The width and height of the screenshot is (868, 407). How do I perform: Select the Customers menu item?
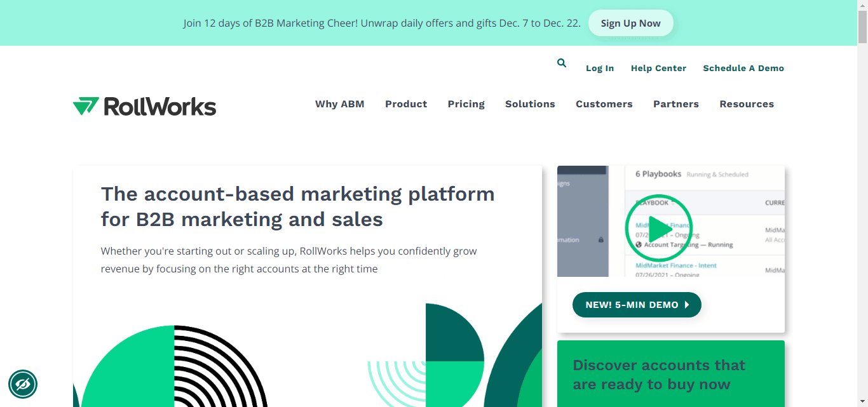coord(604,103)
